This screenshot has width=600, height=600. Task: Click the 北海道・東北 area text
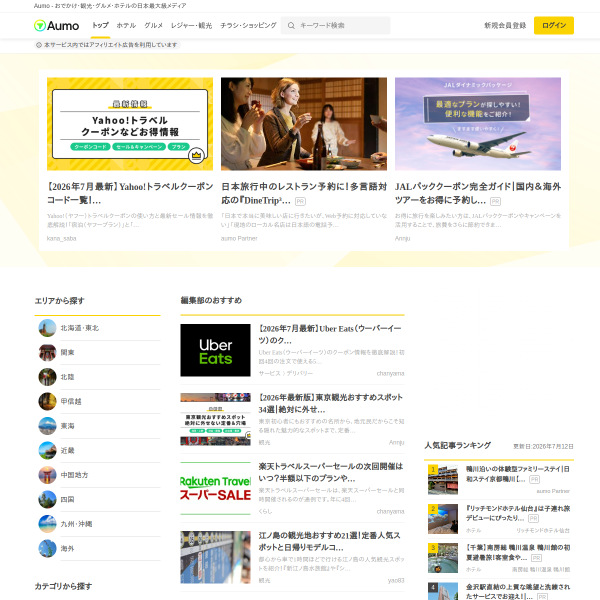pyautogui.click(x=80, y=328)
